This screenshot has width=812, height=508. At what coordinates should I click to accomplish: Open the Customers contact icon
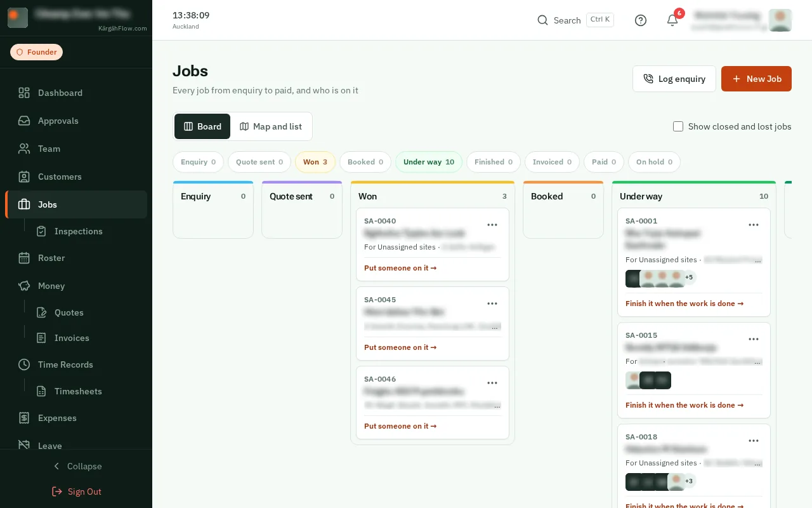click(x=24, y=177)
